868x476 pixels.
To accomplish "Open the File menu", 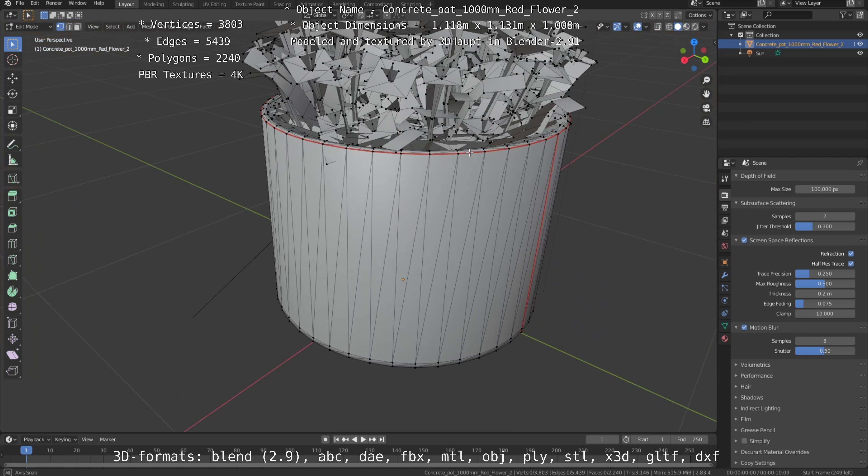I will pos(20,3).
